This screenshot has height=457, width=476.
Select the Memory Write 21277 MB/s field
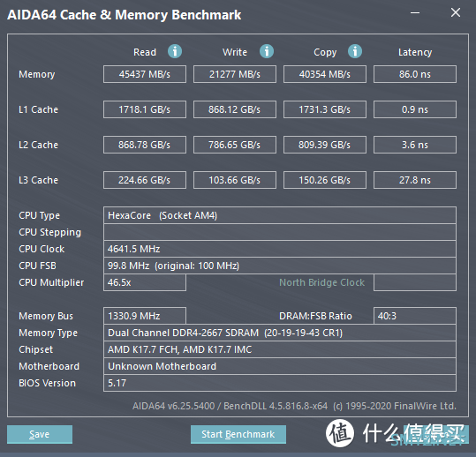coord(235,74)
